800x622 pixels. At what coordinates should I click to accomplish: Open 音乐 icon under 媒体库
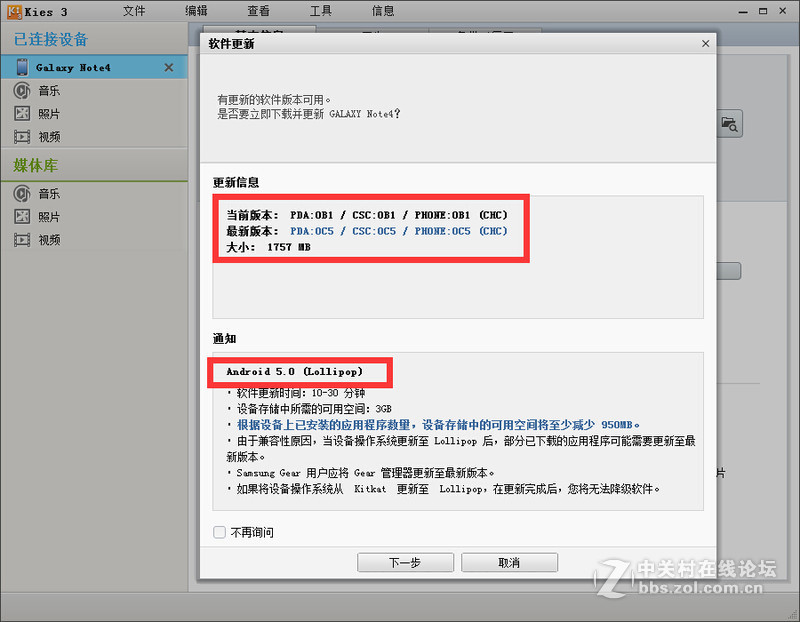(21, 193)
